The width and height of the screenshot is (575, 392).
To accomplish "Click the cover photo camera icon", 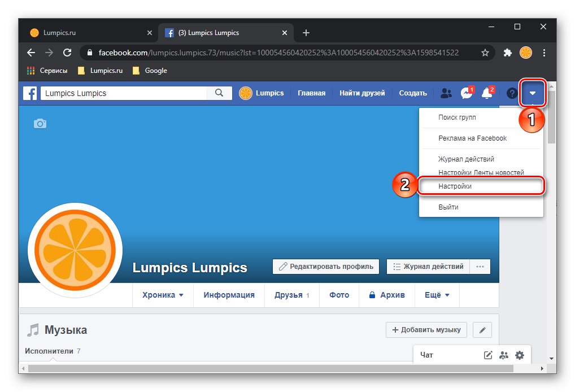I will (40, 124).
